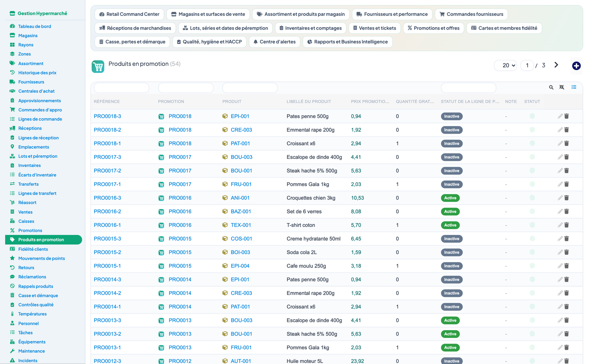This screenshot has height=364, width=589.
Task: Delete row PRO0013-2 with trash icon
Action: pyautogui.click(x=567, y=334)
